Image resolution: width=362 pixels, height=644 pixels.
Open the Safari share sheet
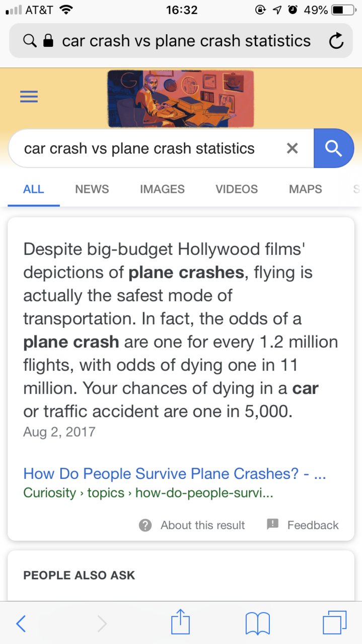click(180, 622)
